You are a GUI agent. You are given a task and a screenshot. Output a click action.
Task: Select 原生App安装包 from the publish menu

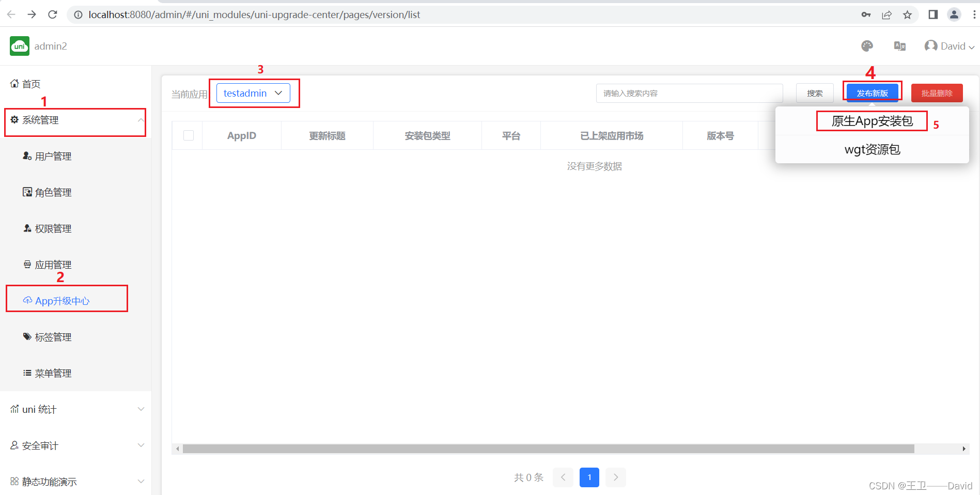click(872, 121)
